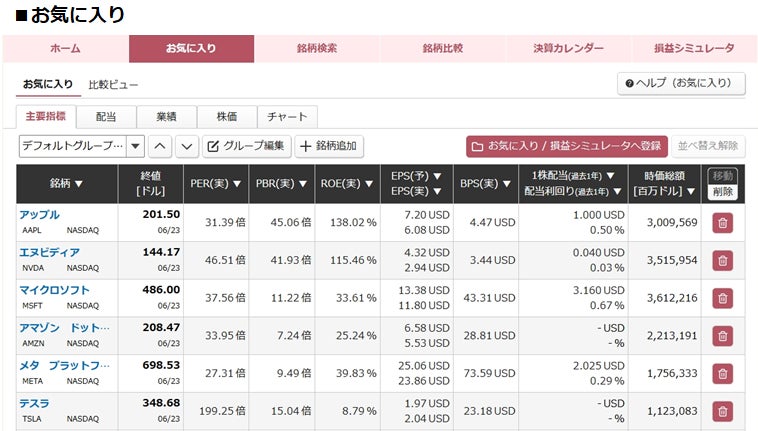Click お気に入り / 損益シミュレータへ登録 button
This screenshot has height=431, width=758.
point(567,146)
